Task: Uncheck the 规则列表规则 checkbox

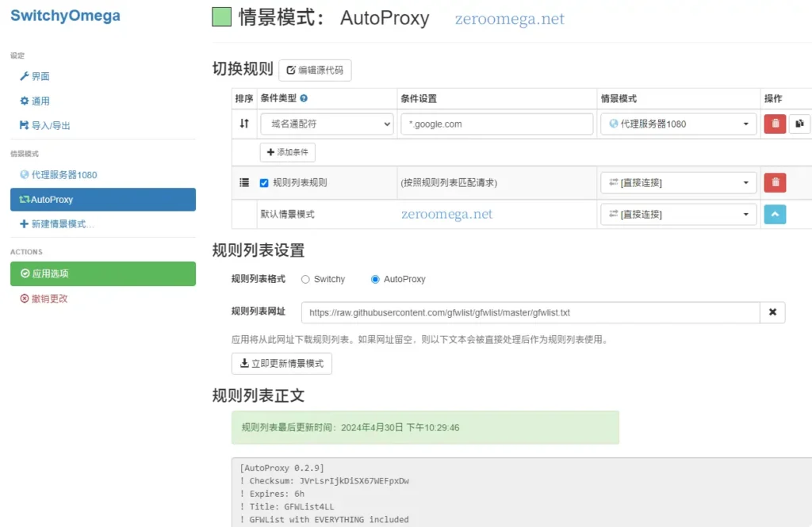Action: coord(264,183)
